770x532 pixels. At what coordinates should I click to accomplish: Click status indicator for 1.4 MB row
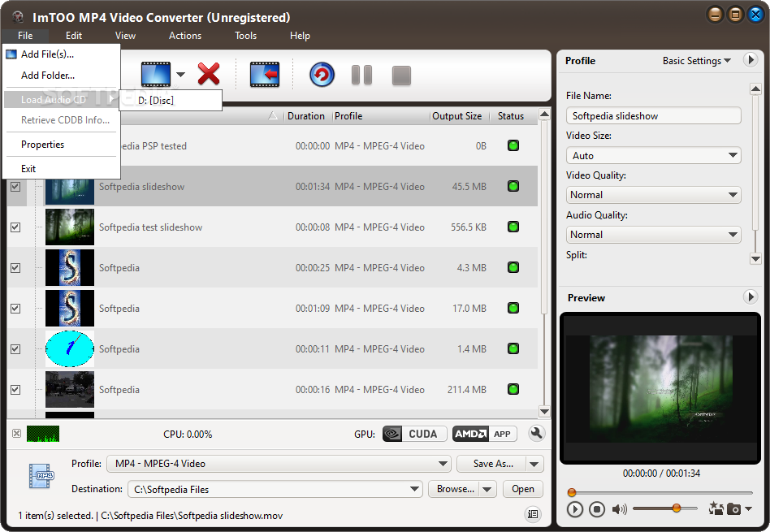pyautogui.click(x=513, y=348)
